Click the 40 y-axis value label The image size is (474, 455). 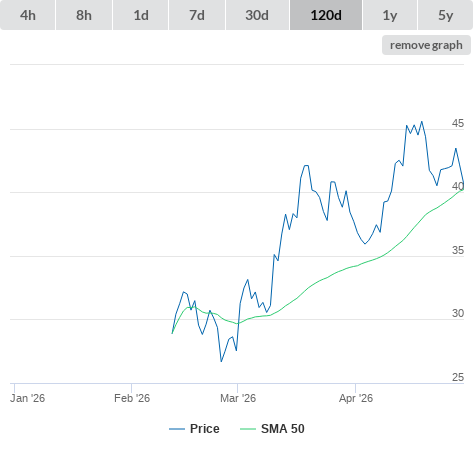[458, 186]
